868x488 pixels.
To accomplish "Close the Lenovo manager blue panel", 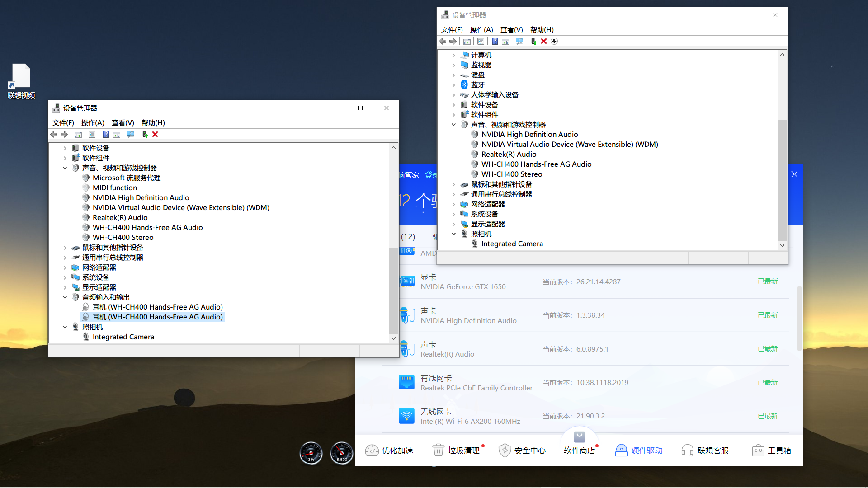I will pyautogui.click(x=794, y=174).
